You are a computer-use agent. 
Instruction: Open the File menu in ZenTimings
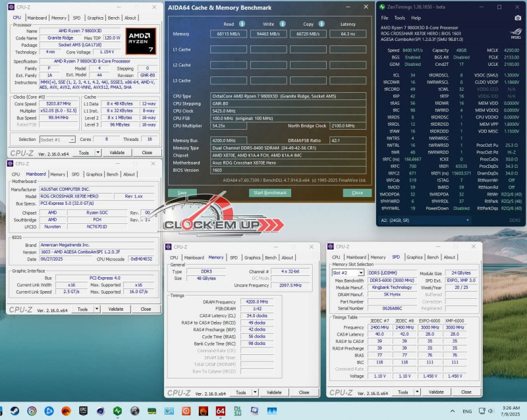385,18
